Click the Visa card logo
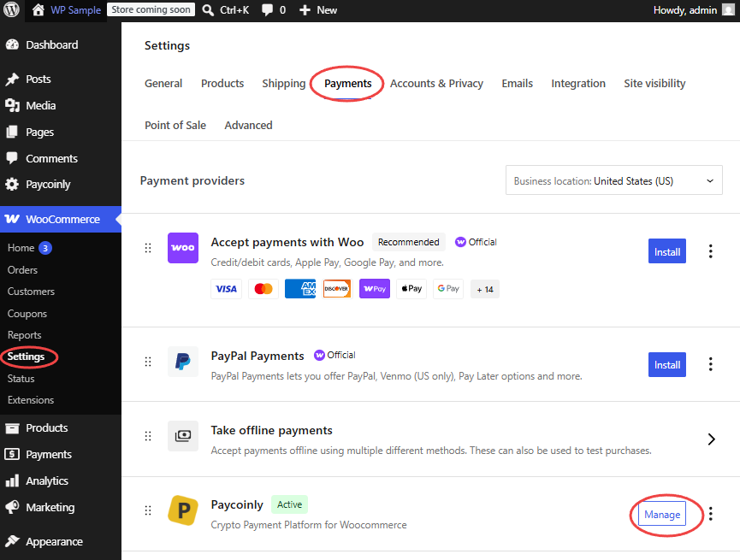 226,289
